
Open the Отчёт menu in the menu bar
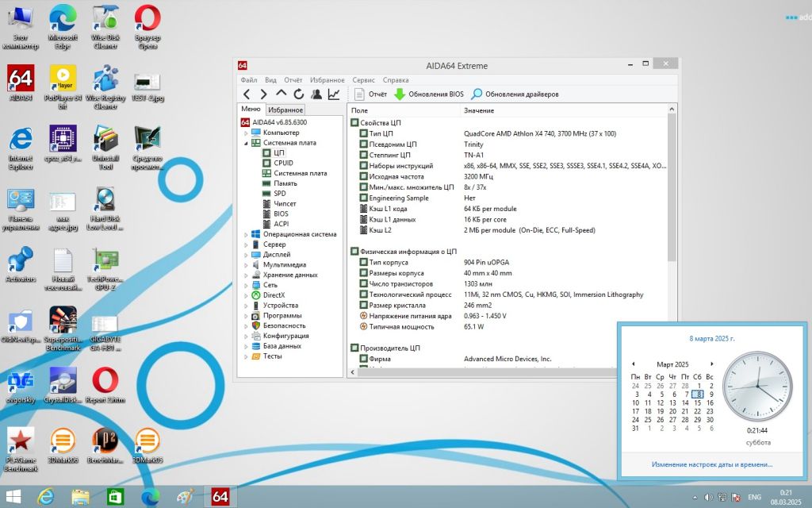pos(293,80)
